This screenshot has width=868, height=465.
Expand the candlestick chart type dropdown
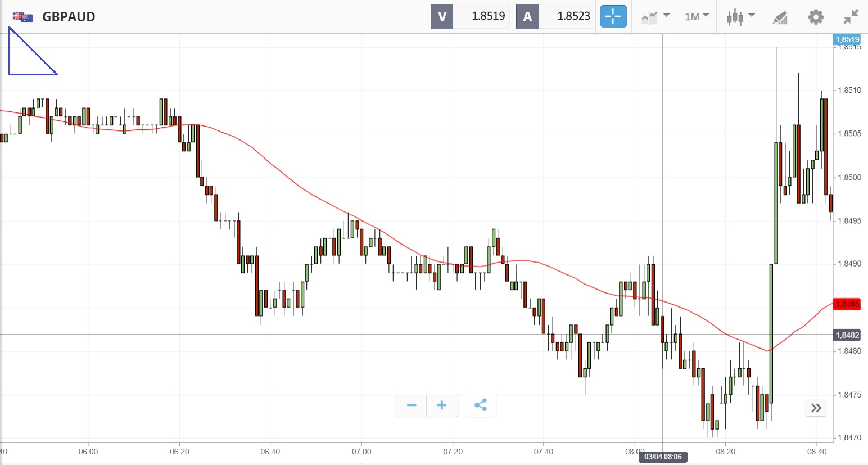[x=740, y=17]
